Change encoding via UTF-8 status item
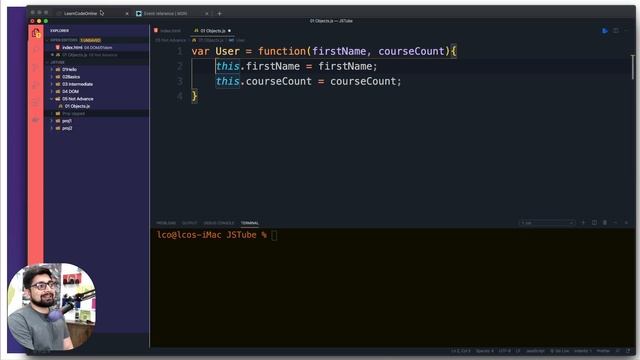The width and height of the screenshot is (640, 360). [504, 351]
